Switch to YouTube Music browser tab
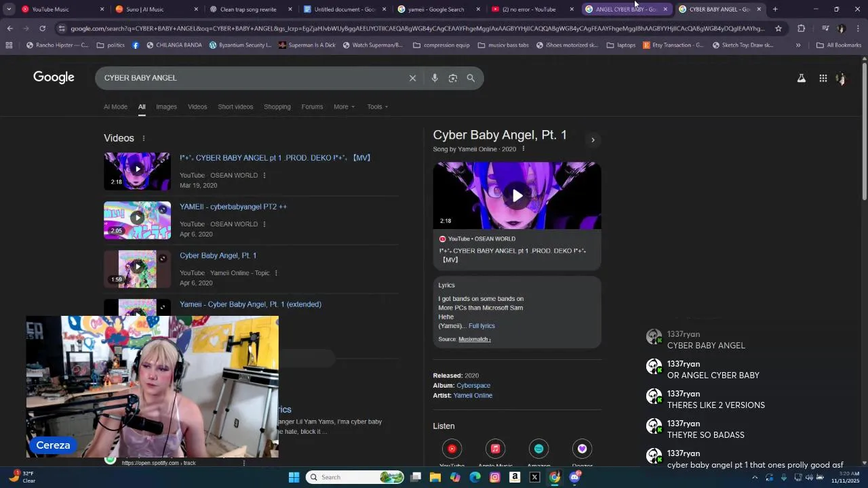The height and width of the screenshot is (488, 868). [x=61, y=9]
